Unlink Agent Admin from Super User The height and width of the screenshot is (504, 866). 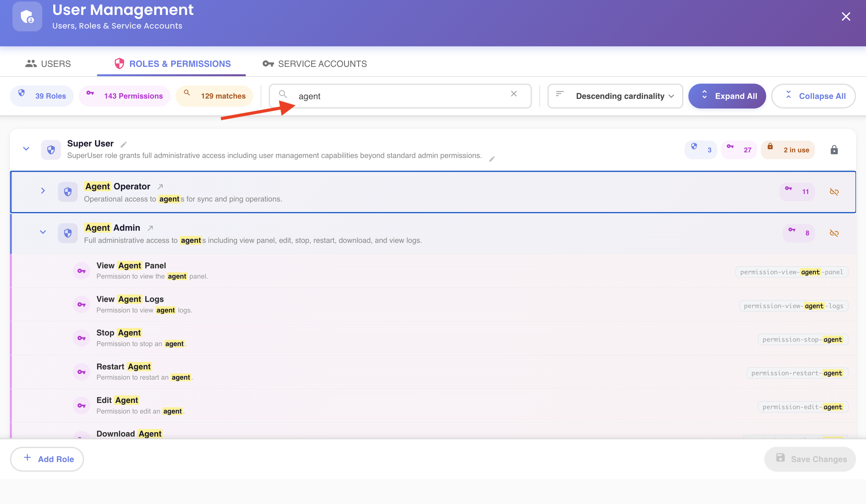pyautogui.click(x=834, y=233)
